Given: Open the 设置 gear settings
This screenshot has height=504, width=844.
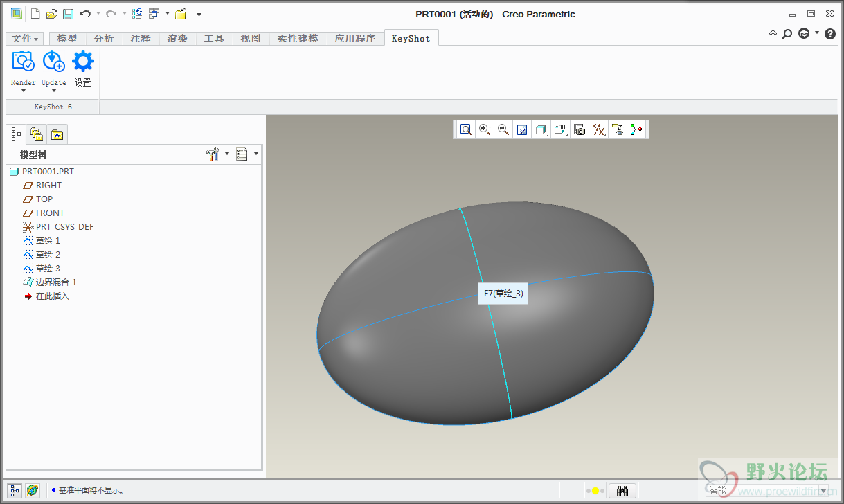Looking at the screenshot, I should pos(83,62).
